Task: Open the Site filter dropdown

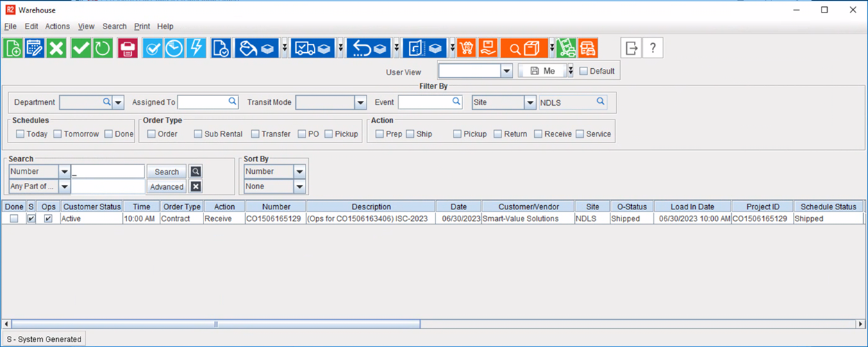Action: click(529, 102)
